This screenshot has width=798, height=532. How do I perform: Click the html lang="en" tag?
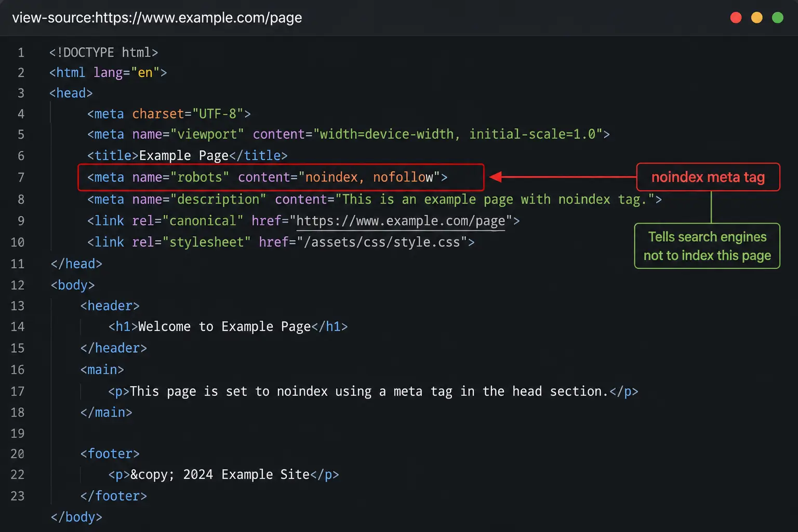(108, 73)
